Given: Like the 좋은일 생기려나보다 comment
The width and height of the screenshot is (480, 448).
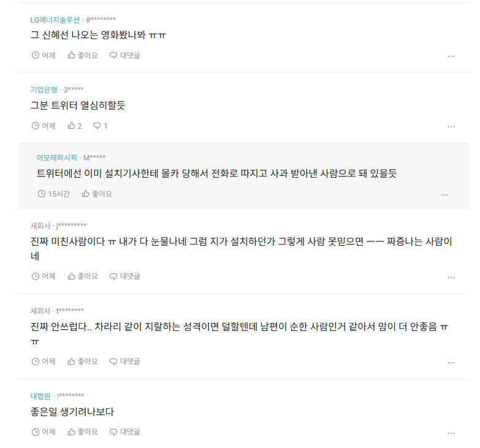Looking at the screenshot, I should (83, 432).
